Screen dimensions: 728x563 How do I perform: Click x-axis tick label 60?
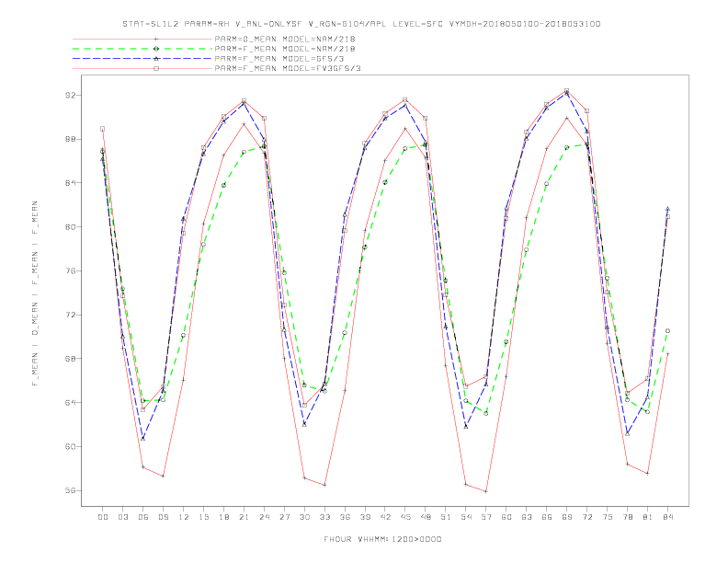(x=506, y=517)
